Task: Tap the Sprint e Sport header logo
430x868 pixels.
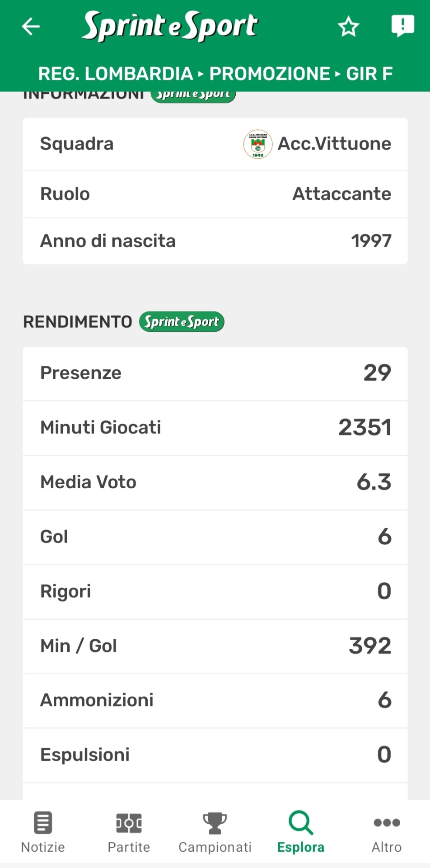Action: [170, 26]
